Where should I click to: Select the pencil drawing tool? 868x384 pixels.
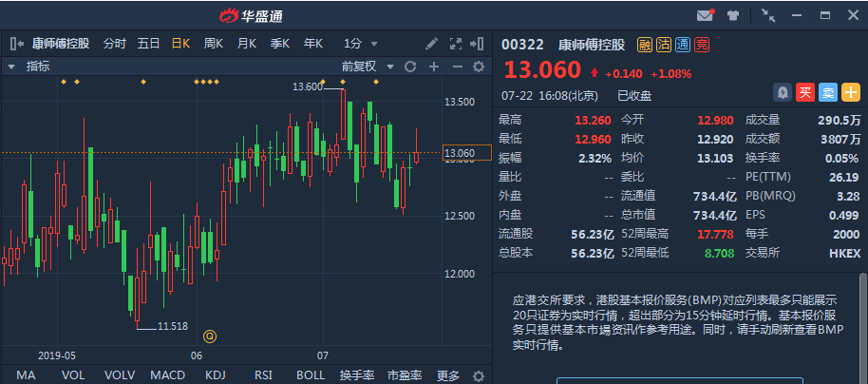point(432,44)
